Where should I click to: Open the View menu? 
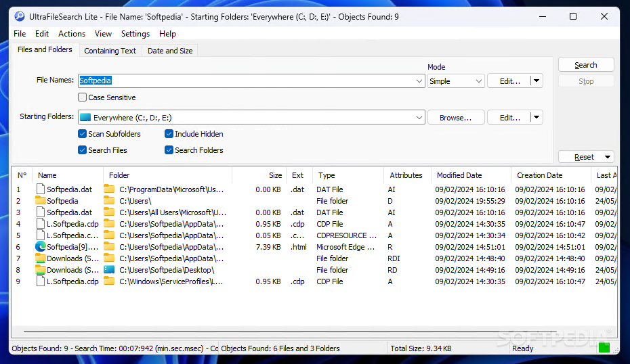click(103, 34)
